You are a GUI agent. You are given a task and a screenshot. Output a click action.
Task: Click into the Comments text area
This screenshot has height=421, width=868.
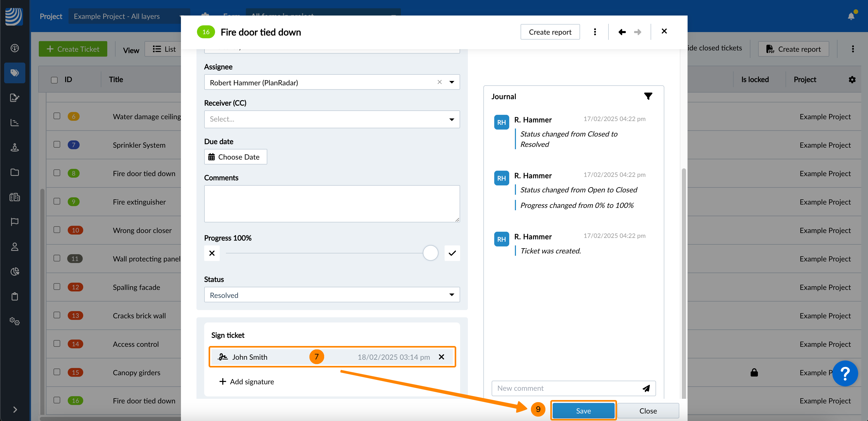(x=332, y=204)
